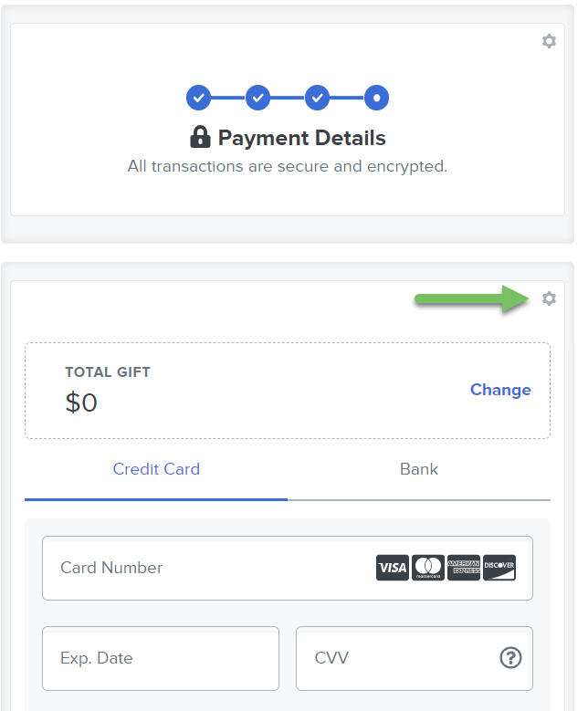Click the Total Gift $0 amount
This screenshot has height=711, width=588.
coord(81,403)
